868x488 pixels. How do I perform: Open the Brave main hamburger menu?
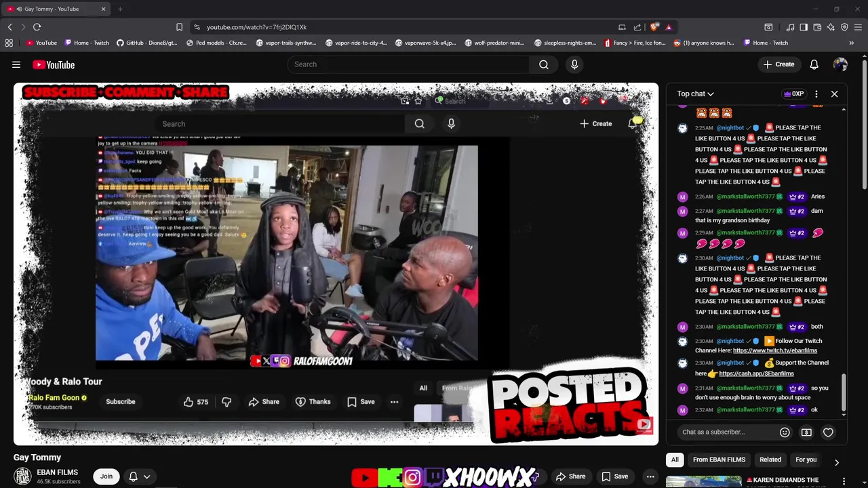pyautogui.click(x=858, y=27)
